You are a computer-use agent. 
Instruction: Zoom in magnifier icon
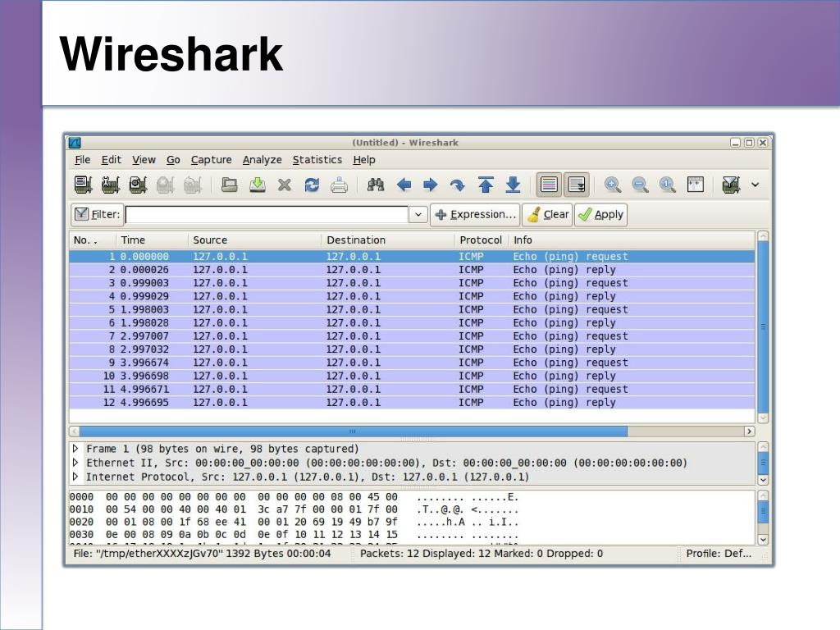tap(612, 185)
